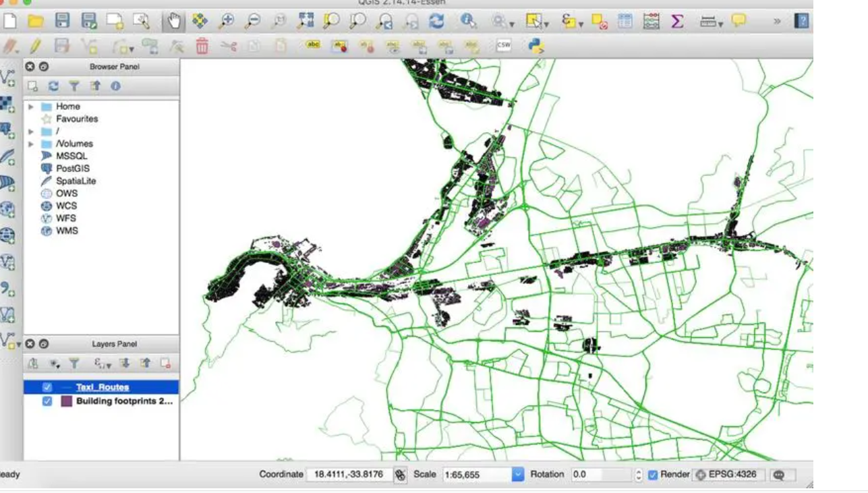This screenshot has height=493, width=868.
Task: Select the Zoom In magnifier tool
Action: (227, 22)
